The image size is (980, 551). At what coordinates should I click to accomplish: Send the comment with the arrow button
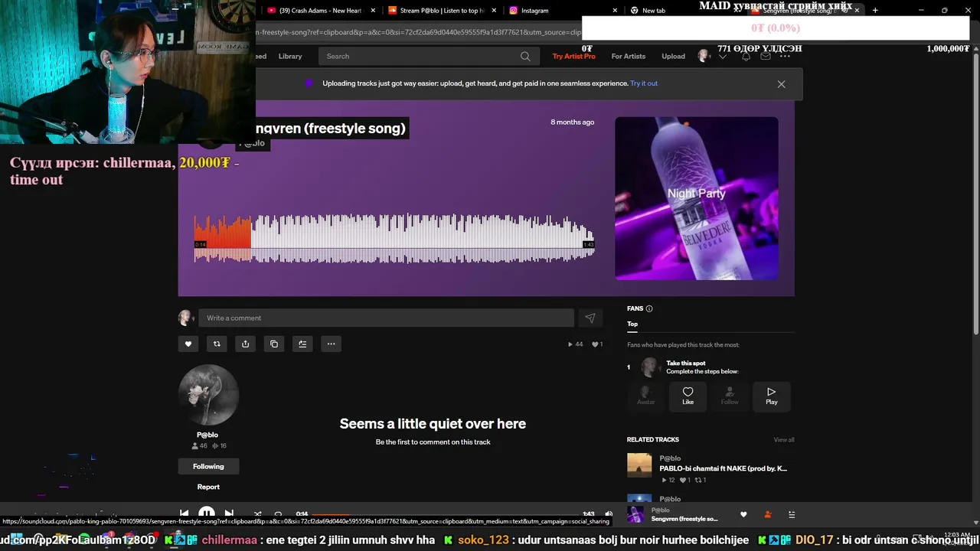click(590, 318)
